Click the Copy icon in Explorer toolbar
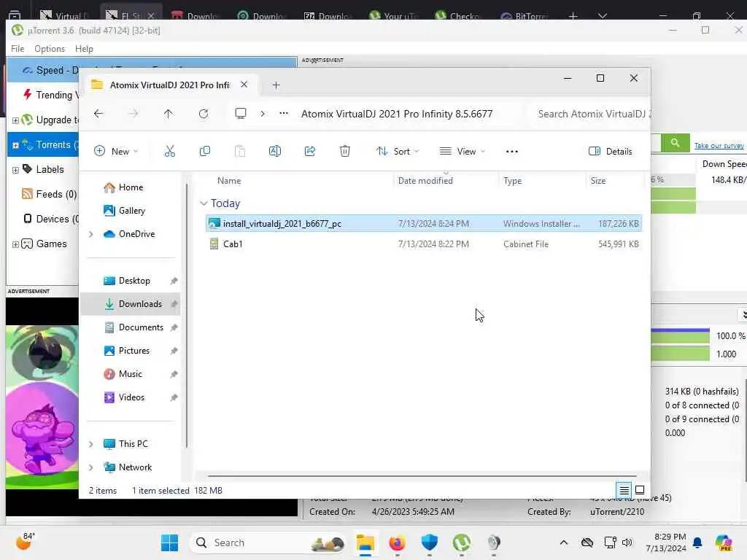The image size is (747, 560). [x=205, y=152]
